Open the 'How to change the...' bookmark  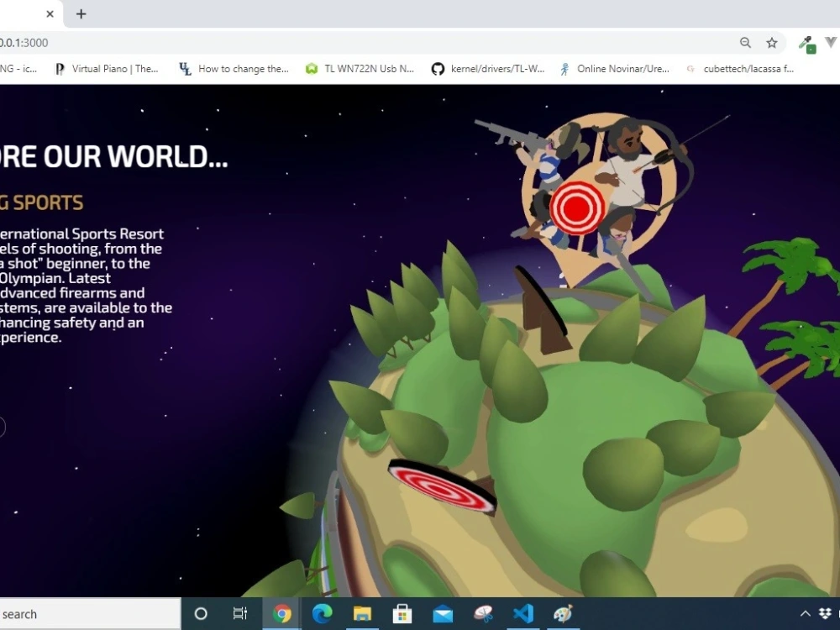(x=234, y=69)
